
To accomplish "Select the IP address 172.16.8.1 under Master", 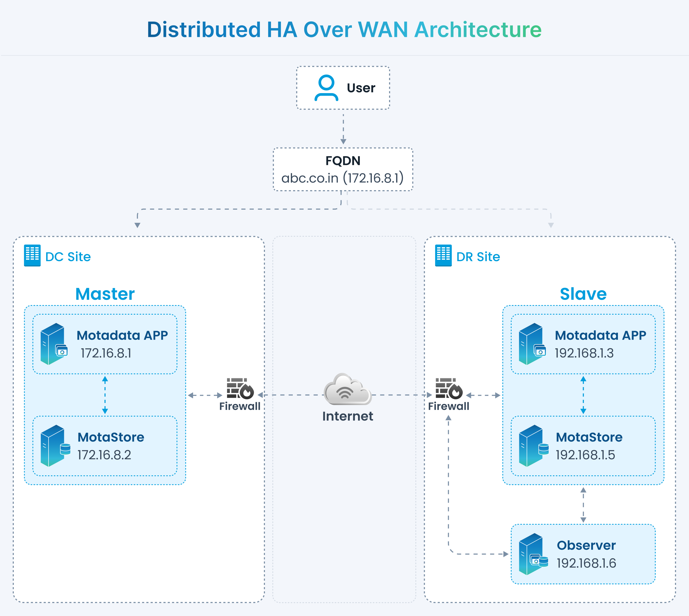I will click(106, 353).
